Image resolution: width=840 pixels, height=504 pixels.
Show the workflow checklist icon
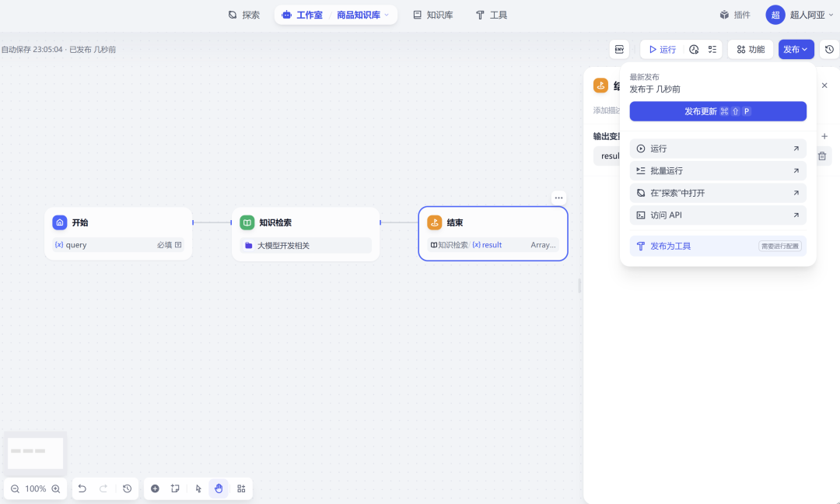[x=712, y=50]
